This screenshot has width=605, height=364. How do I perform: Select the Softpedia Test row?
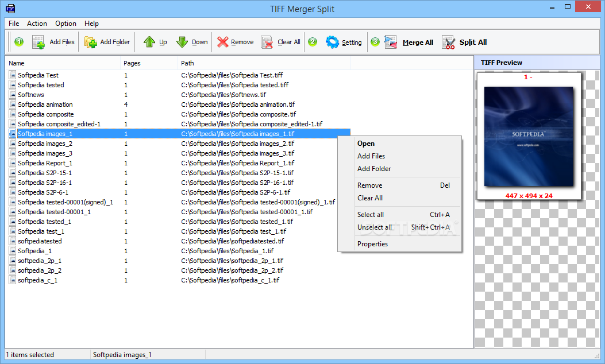tap(179, 75)
